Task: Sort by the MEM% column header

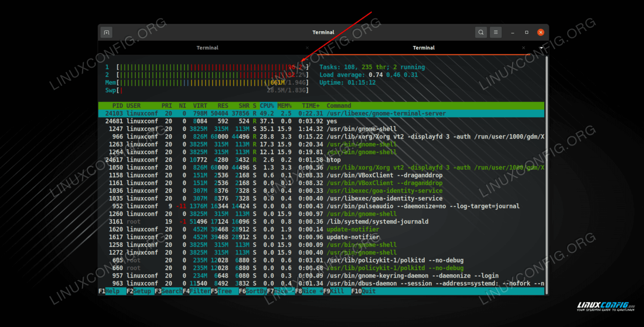Action: [x=284, y=106]
